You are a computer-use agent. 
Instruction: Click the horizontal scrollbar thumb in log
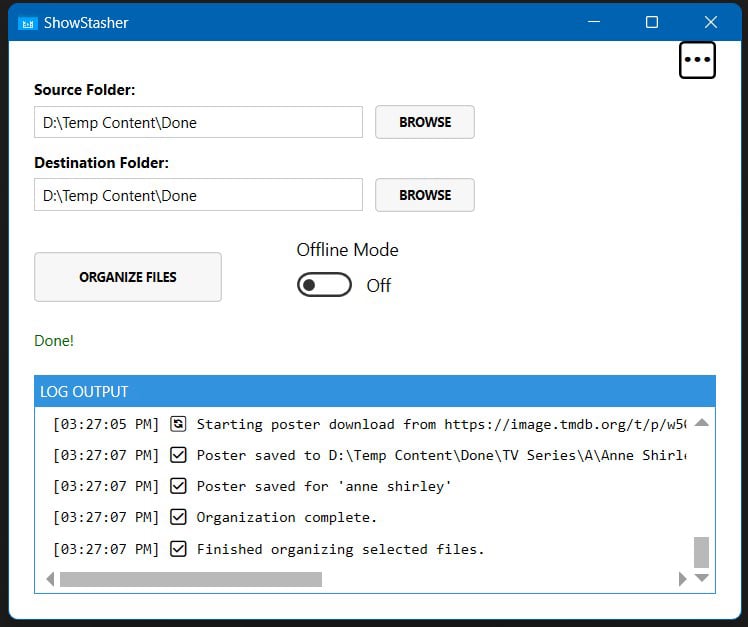pos(190,579)
